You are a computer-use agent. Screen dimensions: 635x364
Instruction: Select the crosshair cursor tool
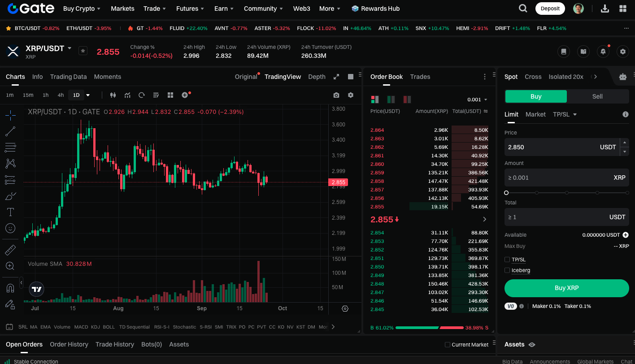[10, 115]
